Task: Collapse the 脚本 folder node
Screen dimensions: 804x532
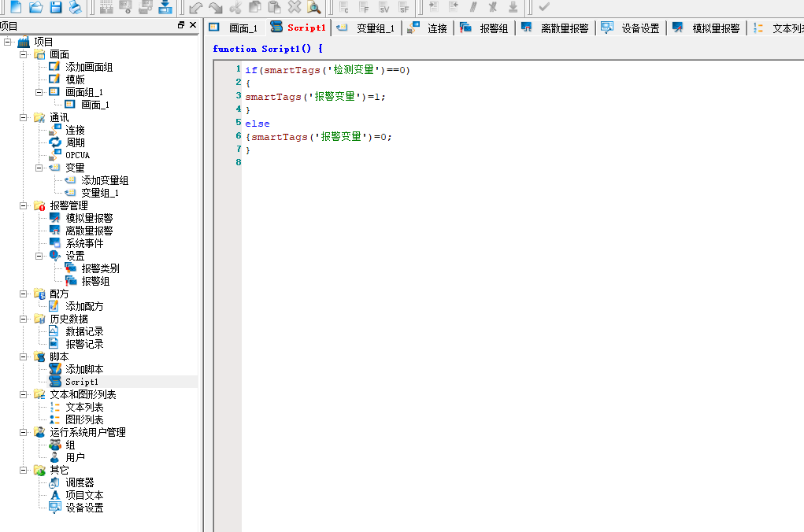Action: coord(23,357)
